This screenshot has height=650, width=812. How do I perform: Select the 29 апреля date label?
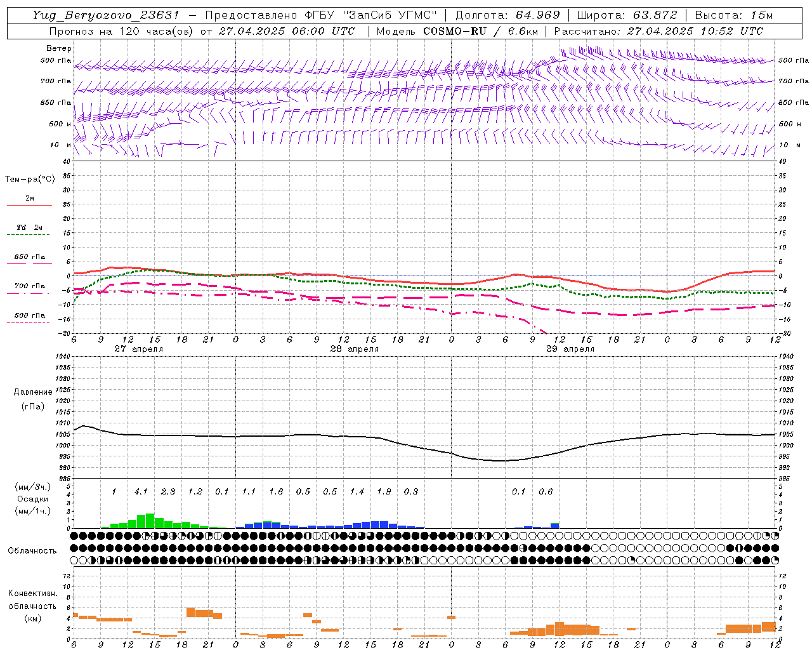[x=570, y=349]
